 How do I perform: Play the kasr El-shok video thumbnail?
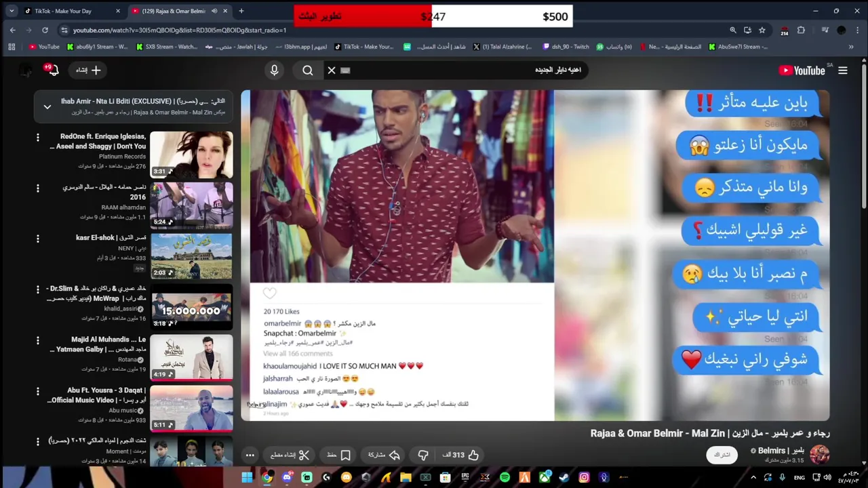coord(191,256)
